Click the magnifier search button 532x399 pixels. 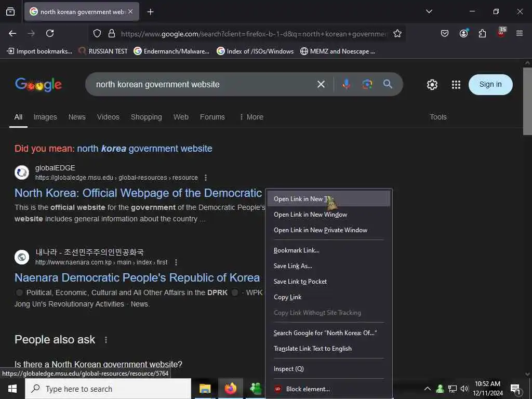(x=388, y=84)
